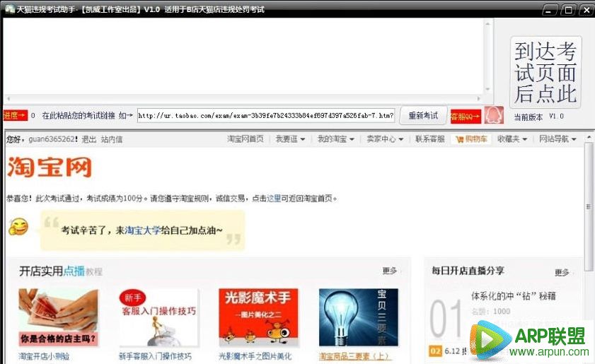Expand the 网站导航 dropdown
This screenshot has height=364, width=595.
(558, 139)
